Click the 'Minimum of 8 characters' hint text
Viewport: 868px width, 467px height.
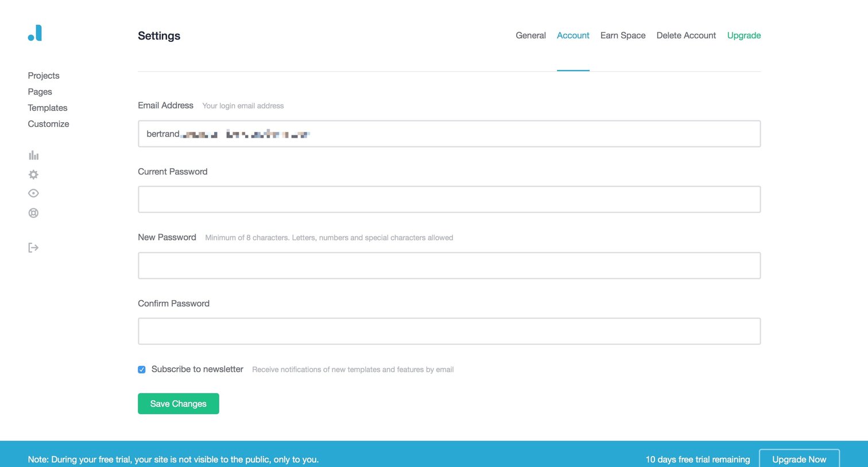(x=329, y=238)
